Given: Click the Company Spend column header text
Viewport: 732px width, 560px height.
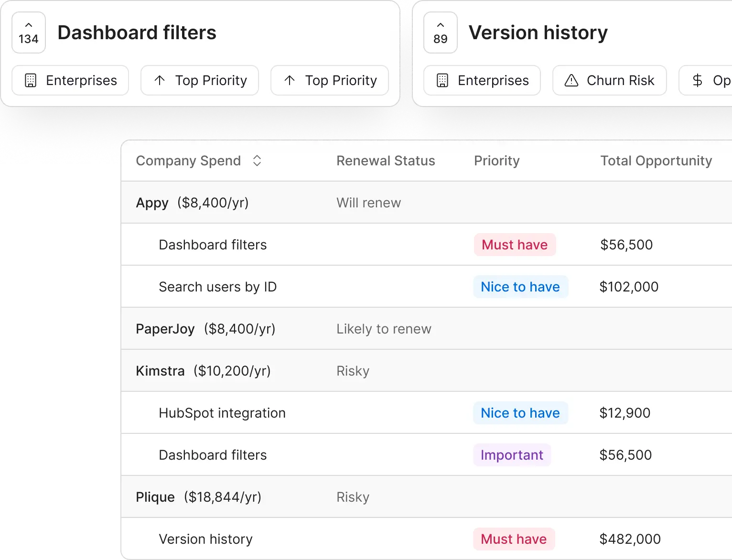Looking at the screenshot, I should click(188, 161).
